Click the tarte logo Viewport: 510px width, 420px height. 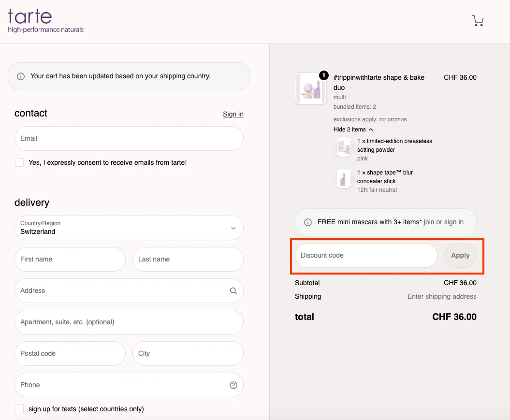46,20
